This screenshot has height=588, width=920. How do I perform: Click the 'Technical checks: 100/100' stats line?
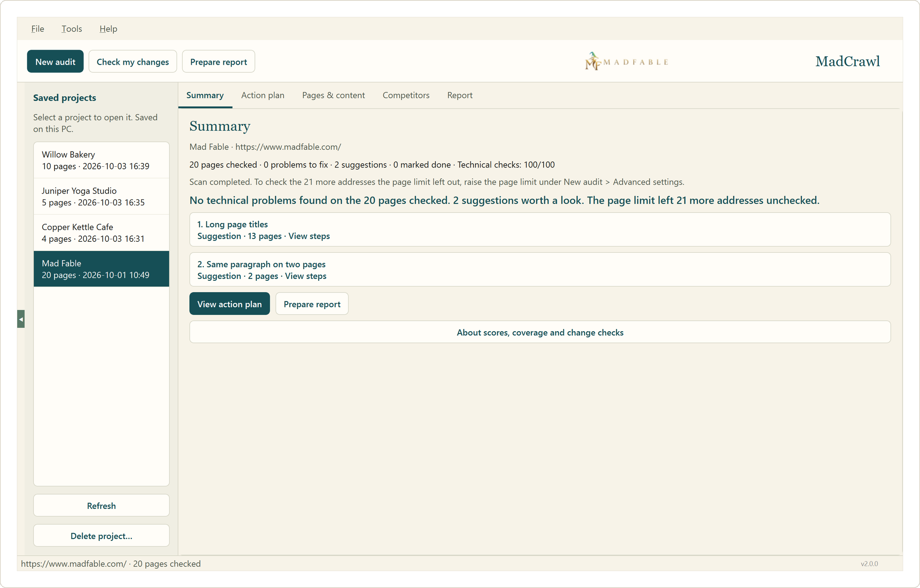pos(372,165)
